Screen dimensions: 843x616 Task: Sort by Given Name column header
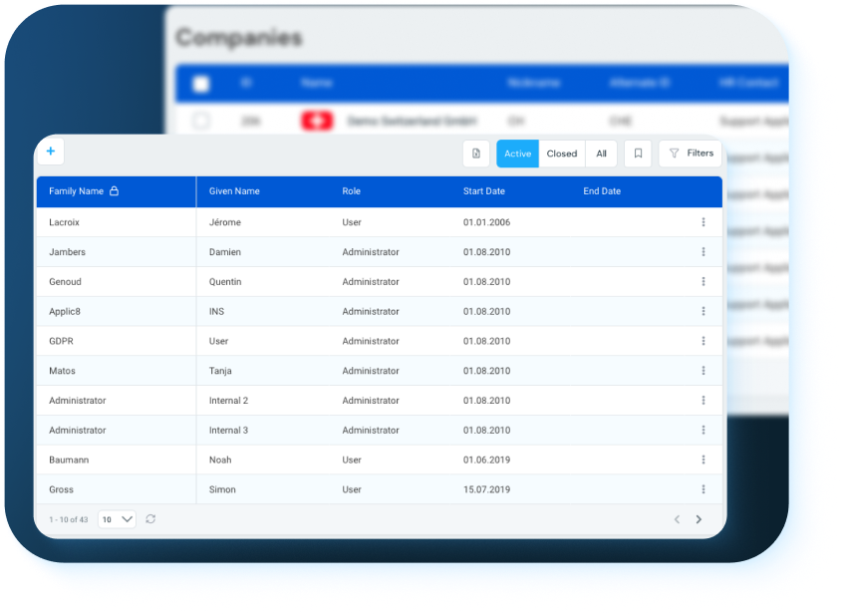[234, 191]
